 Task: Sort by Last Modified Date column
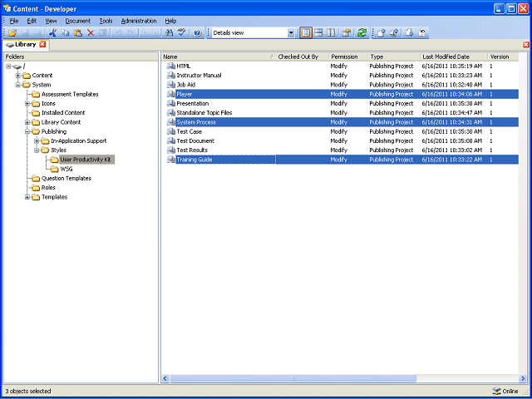455,57
